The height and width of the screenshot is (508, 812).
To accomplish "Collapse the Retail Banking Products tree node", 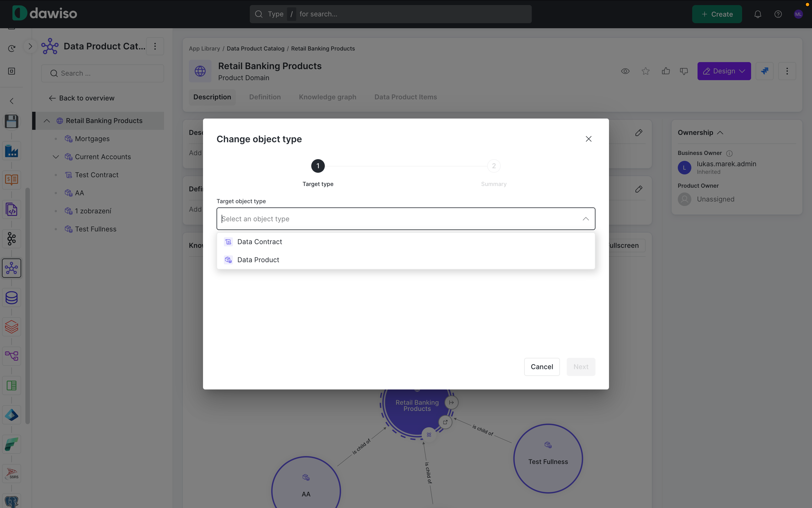I will coord(47,121).
